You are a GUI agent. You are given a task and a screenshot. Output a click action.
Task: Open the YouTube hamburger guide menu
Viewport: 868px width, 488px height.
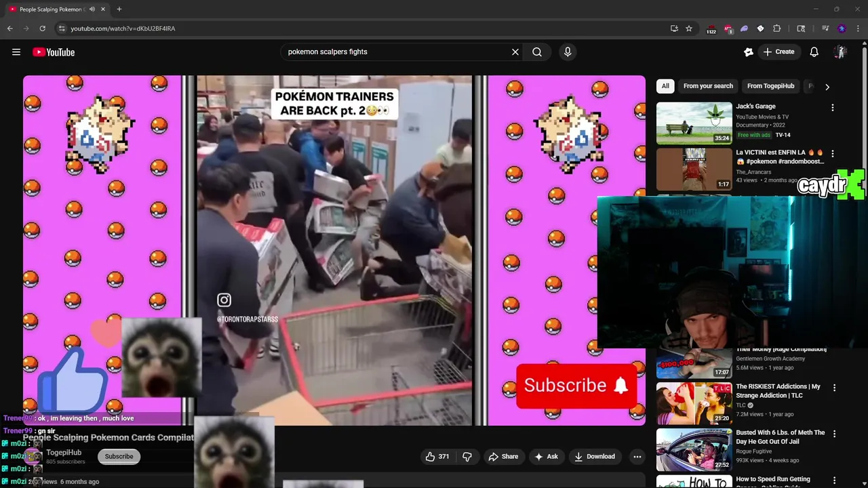pos(16,52)
